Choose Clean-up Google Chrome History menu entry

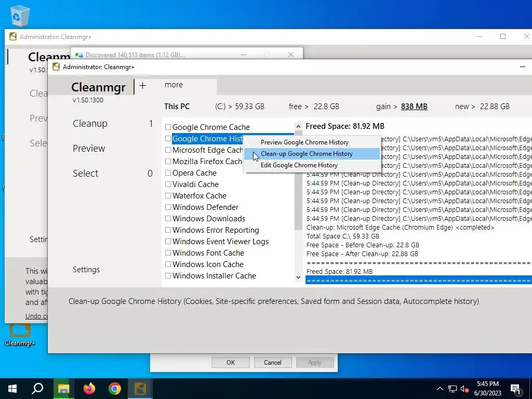312,154
